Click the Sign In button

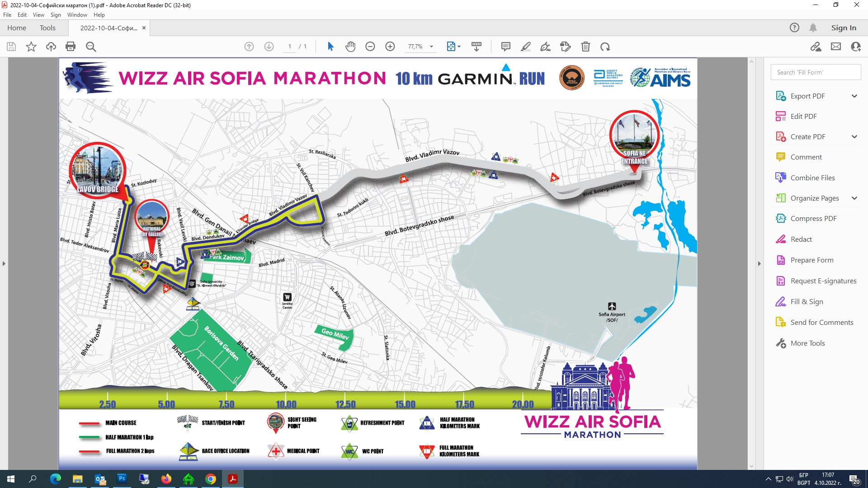[844, 28]
